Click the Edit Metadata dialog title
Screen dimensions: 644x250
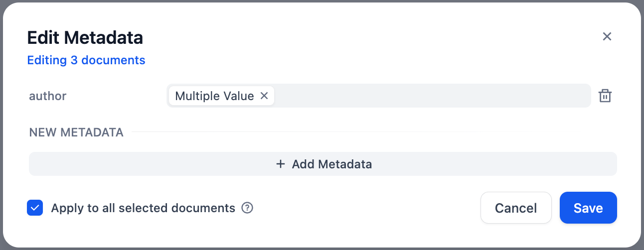click(x=85, y=37)
